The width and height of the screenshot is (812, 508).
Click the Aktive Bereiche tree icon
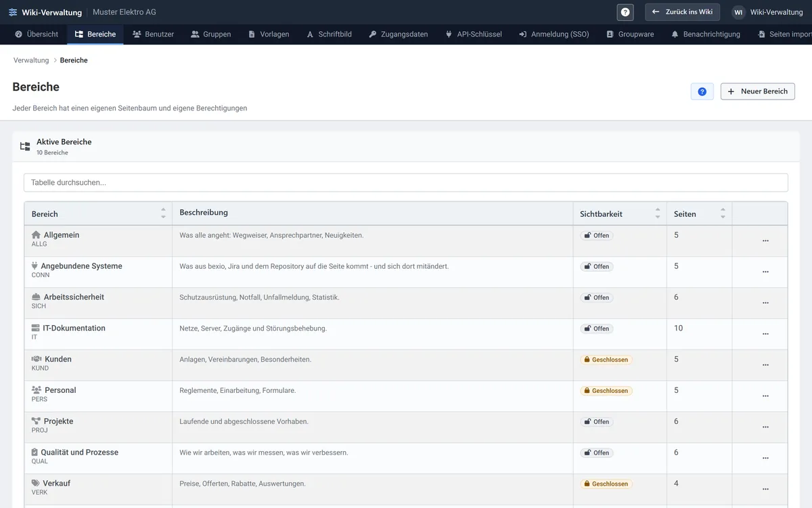(x=25, y=146)
